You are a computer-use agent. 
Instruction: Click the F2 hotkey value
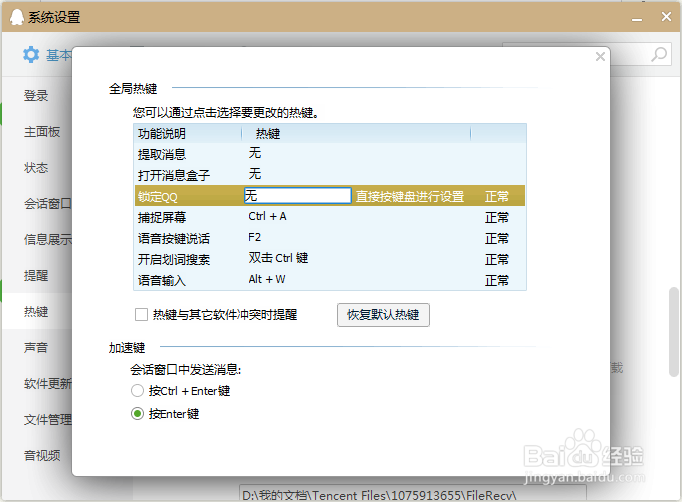[254, 238]
